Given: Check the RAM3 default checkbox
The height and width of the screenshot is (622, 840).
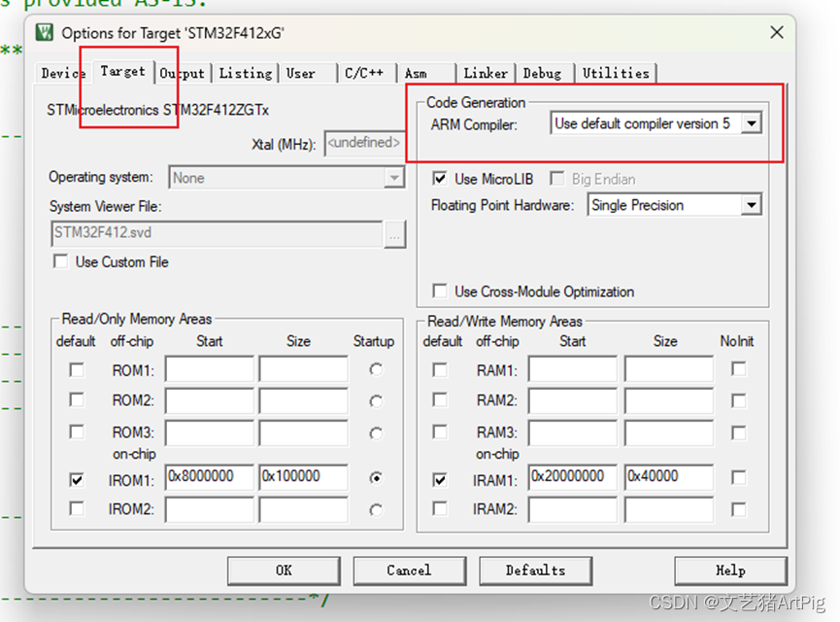Looking at the screenshot, I should (x=440, y=432).
